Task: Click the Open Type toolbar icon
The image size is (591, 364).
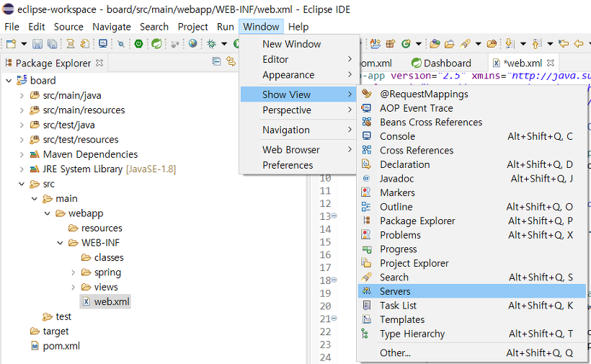Action: [435, 44]
